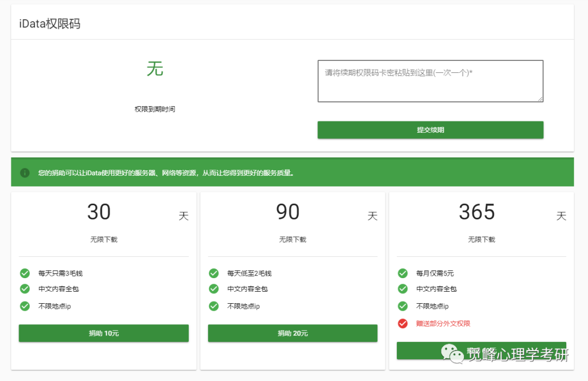Click check icon beside 中文内容全包 in 30-day card
Screen dimensions: 588x381
24,289
